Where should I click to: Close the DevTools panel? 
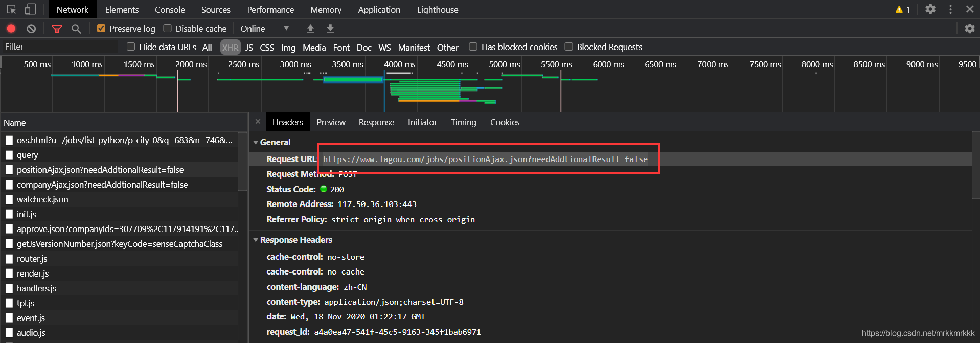(970, 9)
